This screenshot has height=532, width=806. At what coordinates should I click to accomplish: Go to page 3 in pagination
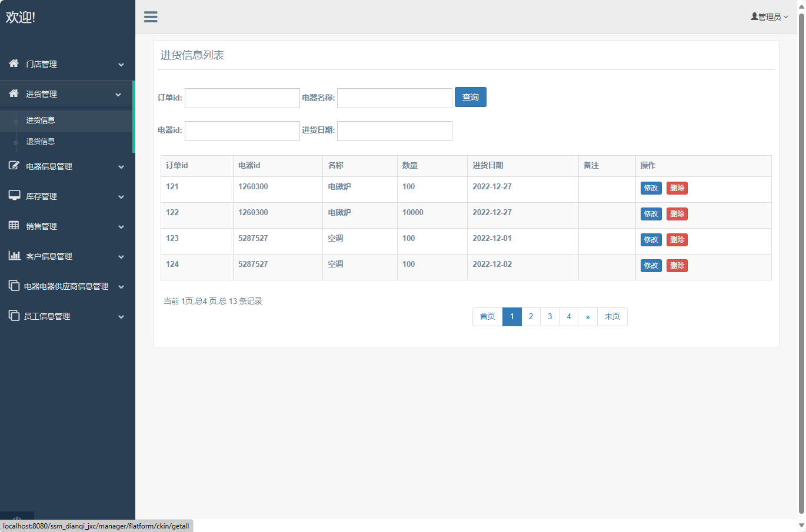coord(549,317)
